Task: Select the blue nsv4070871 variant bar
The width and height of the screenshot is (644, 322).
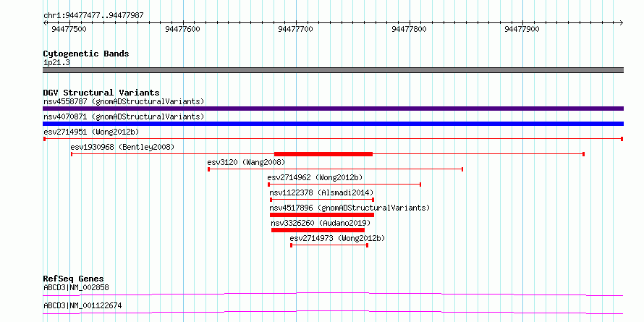Action: click(x=333, y=124)
